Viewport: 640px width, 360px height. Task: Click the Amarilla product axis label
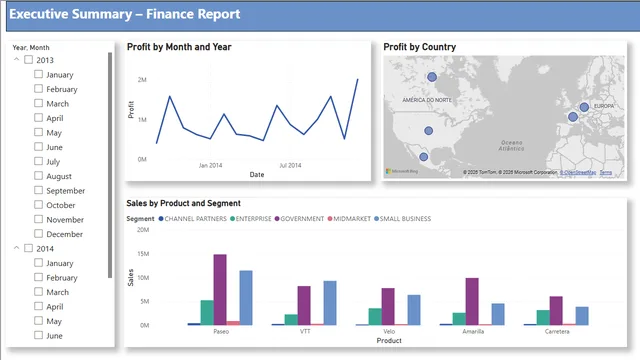point(473,331)
